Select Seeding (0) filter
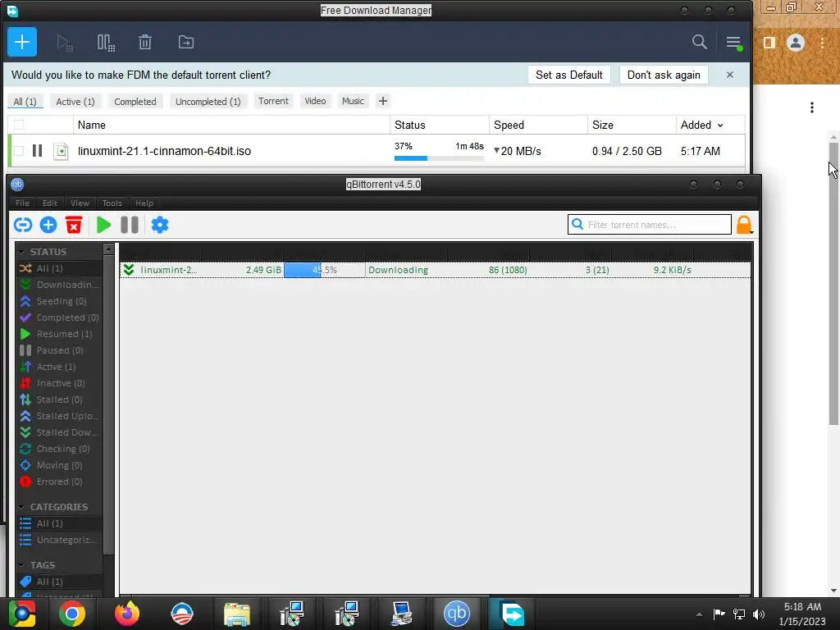Image resolution: width=840 pixels, height=630 pixels. click(x=59, y=301)
